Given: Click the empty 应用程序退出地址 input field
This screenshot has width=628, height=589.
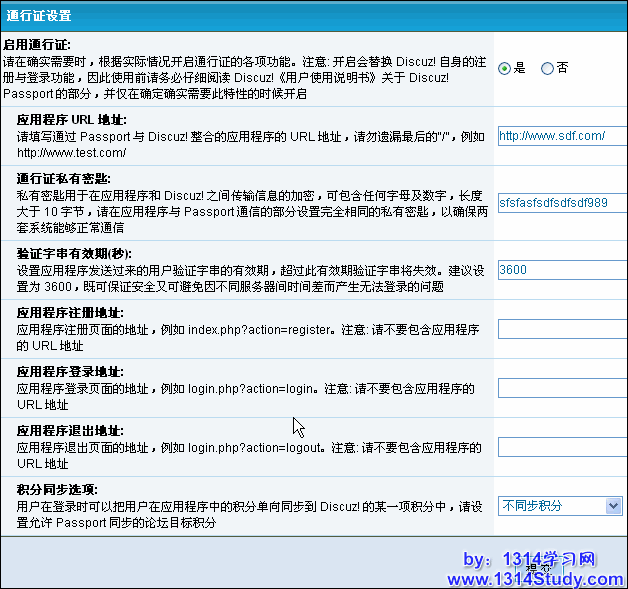Looking at the screenshot, I should [562, 447].
